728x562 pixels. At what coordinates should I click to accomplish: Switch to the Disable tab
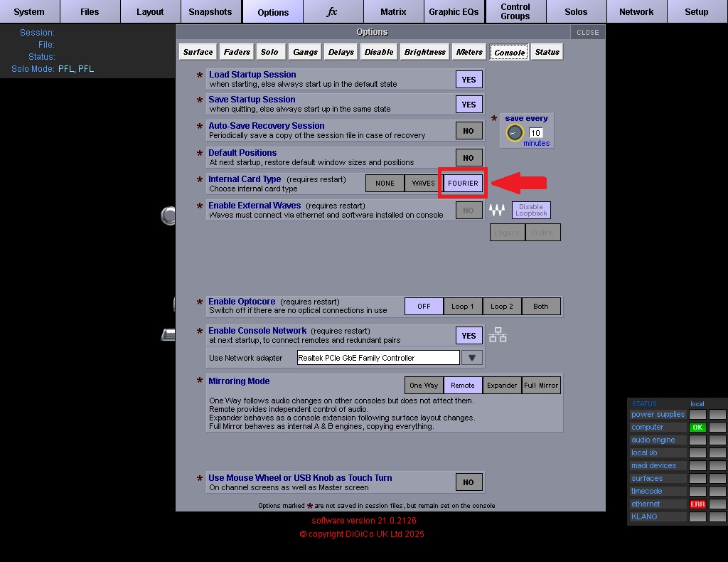tap(379, 52)
